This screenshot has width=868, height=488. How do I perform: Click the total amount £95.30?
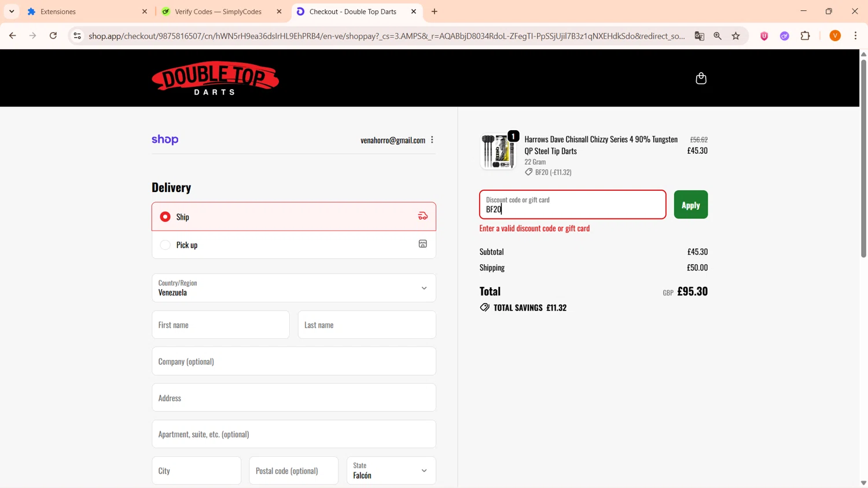[693, 291]
